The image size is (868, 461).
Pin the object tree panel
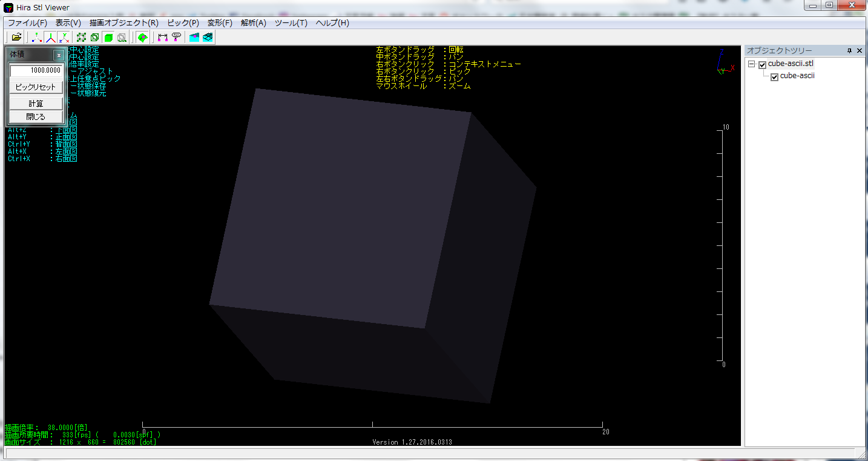(x=849, y=50)
